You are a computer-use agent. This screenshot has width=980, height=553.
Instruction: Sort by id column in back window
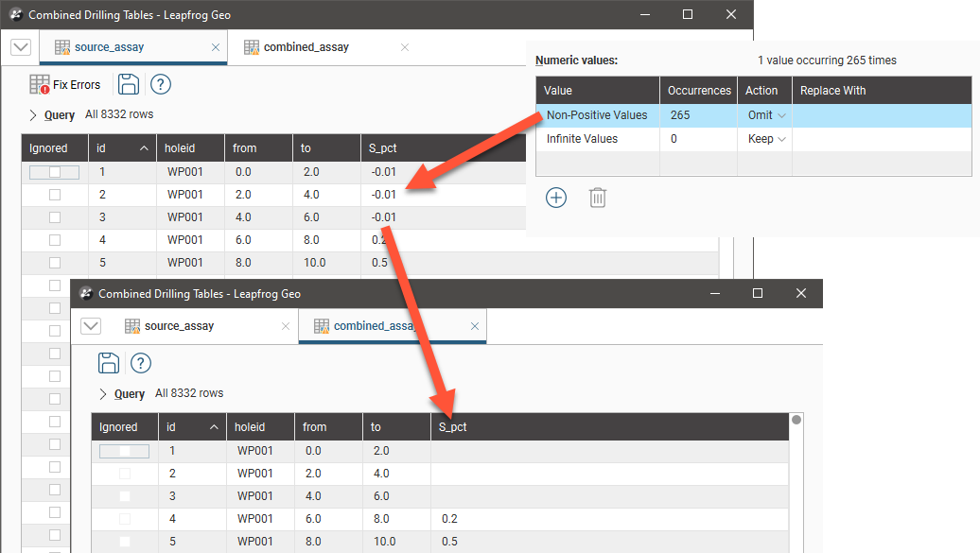click(122, 148)
